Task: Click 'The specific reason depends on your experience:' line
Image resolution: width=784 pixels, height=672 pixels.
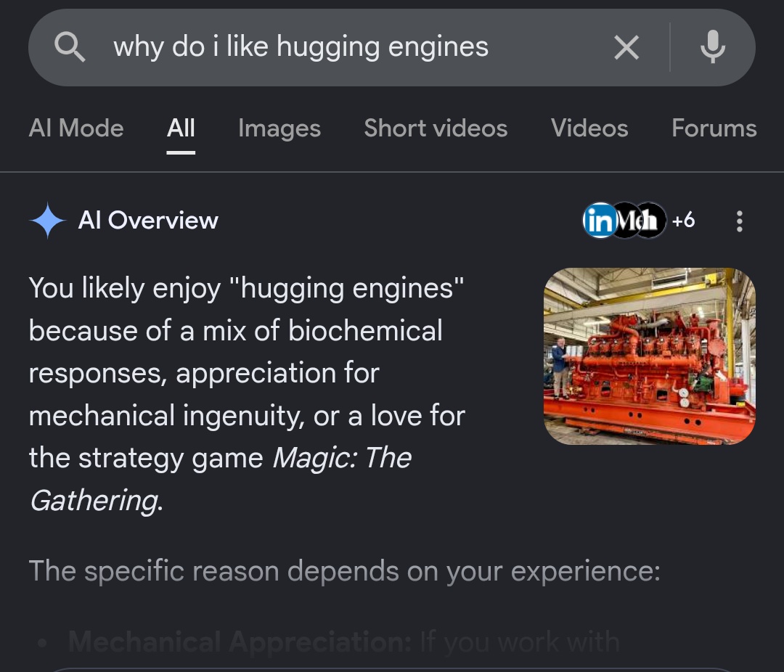Action: coord(345,570)
